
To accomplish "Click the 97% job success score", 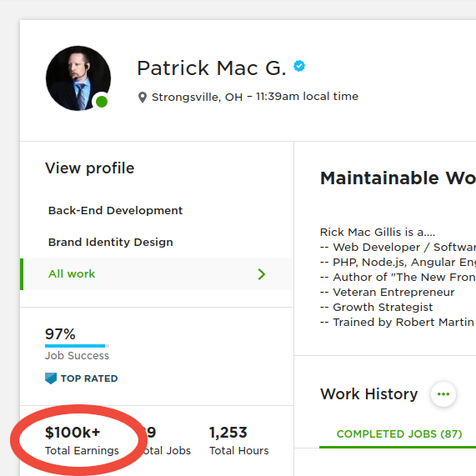I will [60, 334].
